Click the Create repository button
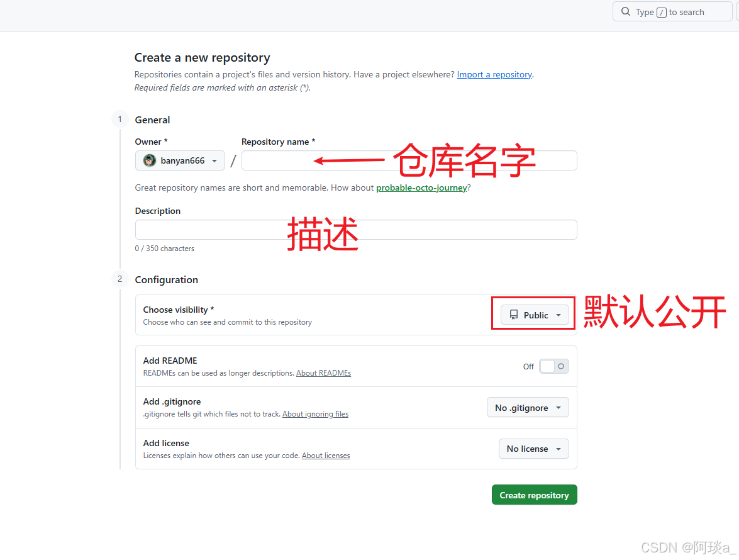The image size is (739, 560). (535, 495)
